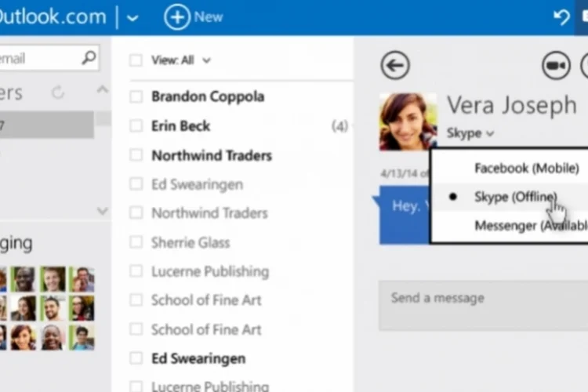This screenshot has width=588, height=392.
Task: Select the highlighted folder row in sidebar
Action: tap(46, 125)
